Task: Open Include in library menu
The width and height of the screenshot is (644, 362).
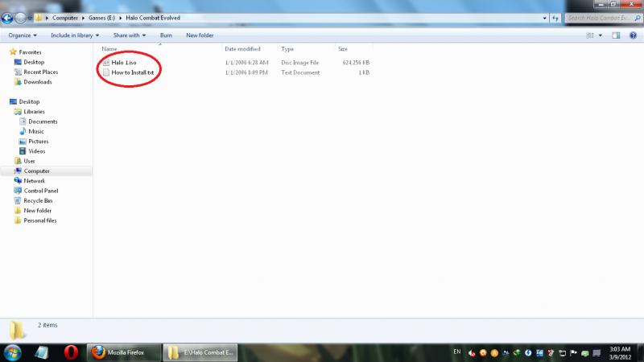Action: click(75, 35)
